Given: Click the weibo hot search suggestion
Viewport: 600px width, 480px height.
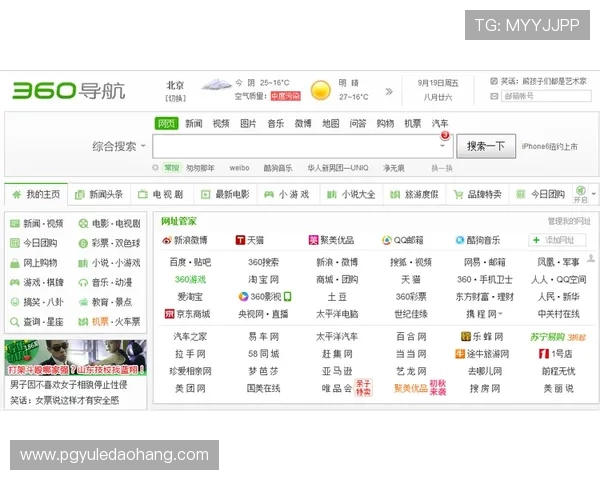Looking at the screenshot, I should (x=239, y=168).
